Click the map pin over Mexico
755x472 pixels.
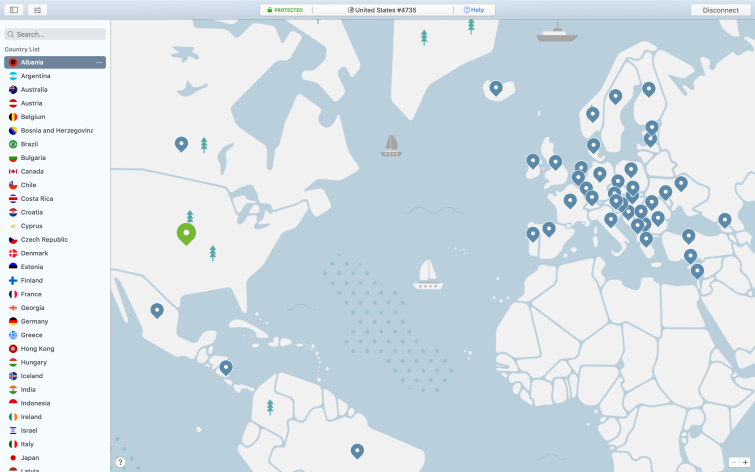157,310
